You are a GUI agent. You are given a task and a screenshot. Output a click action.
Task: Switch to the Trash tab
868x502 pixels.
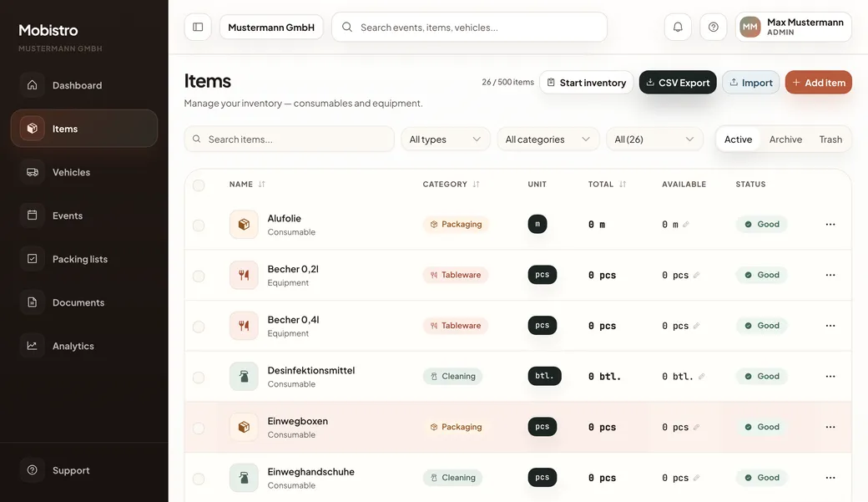tap(830, 139)
